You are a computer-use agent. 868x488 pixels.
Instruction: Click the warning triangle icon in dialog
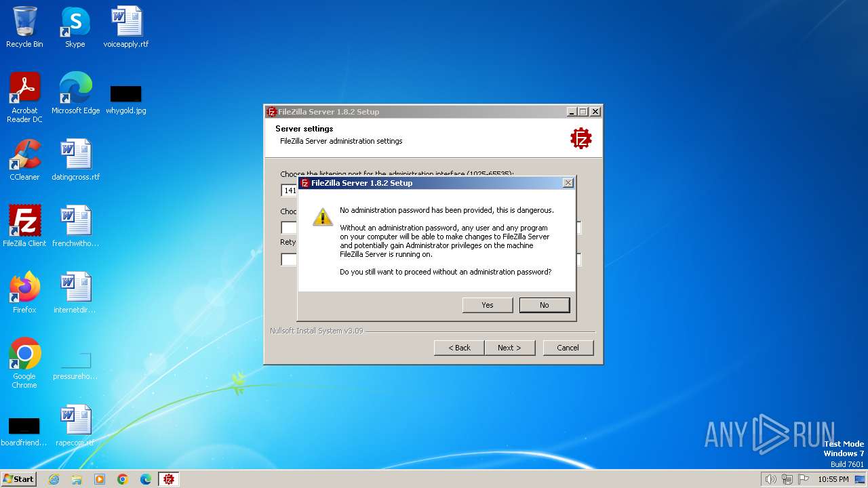323,216
